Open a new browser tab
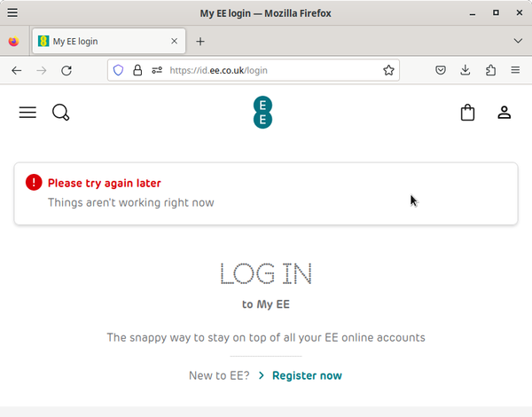 point(200,42)
